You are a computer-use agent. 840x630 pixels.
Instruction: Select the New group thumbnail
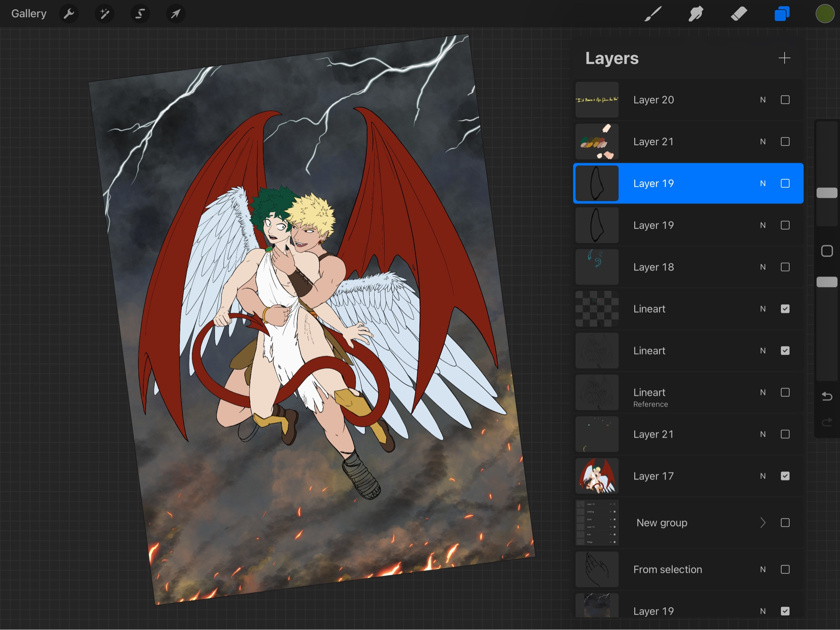(597, 522)
